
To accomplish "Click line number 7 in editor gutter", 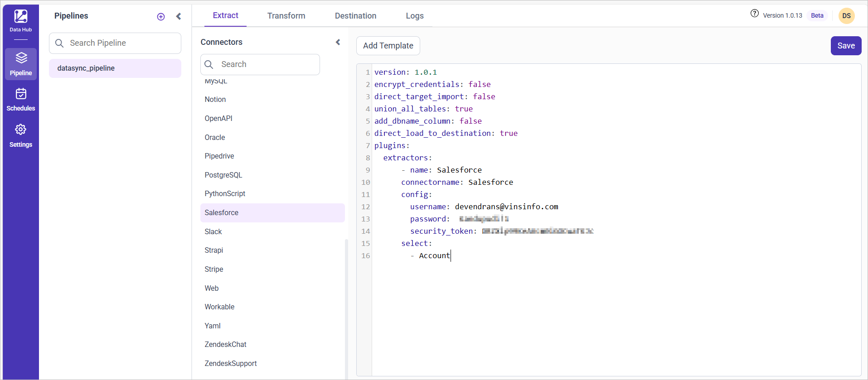I will tap(368, 146).
